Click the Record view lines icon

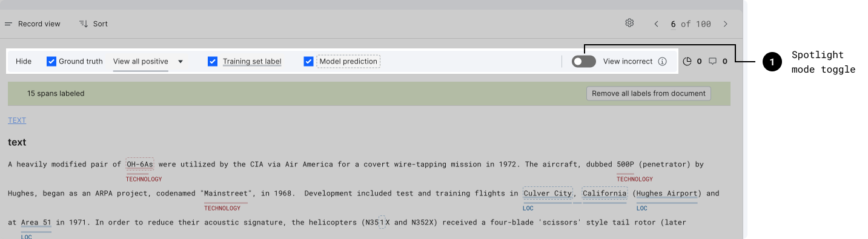(8, 24)
